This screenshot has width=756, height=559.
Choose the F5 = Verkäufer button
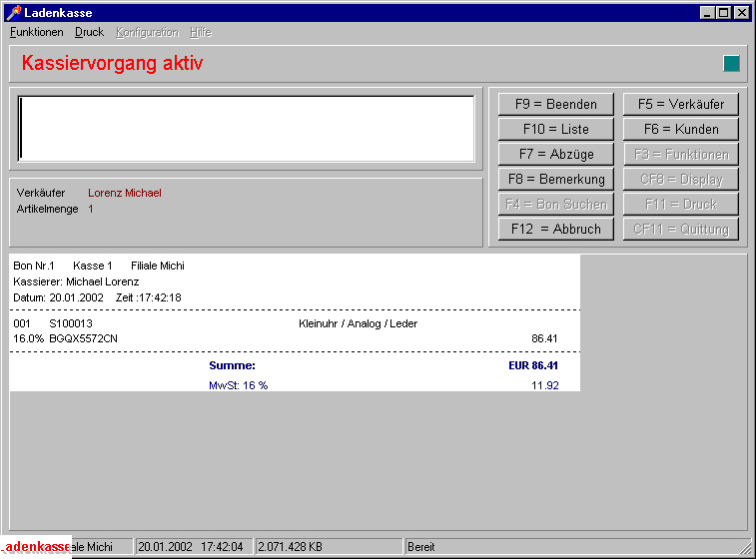pyautogui.click(x=681, y=104)
